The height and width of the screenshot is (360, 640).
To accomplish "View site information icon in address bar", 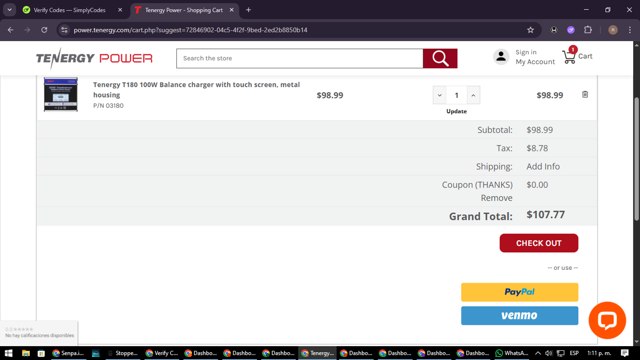I will pyautogui.click(x=64, y=30).
